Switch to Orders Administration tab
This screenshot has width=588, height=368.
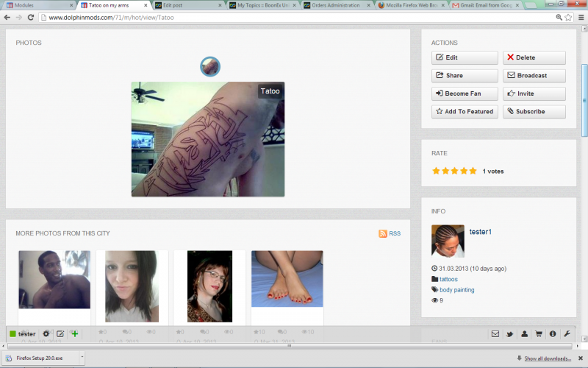click(x=336, y=5)
